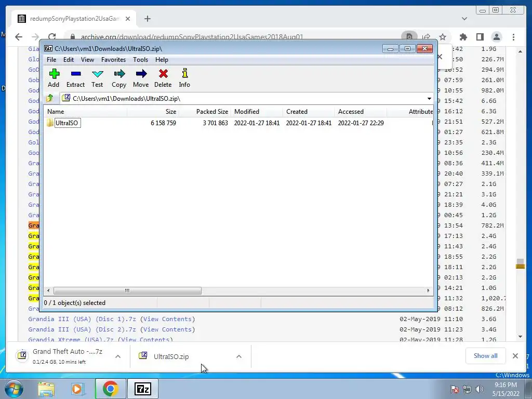532x399 pixels.
Task: Open the Tools menu
Action: [140, 60]
